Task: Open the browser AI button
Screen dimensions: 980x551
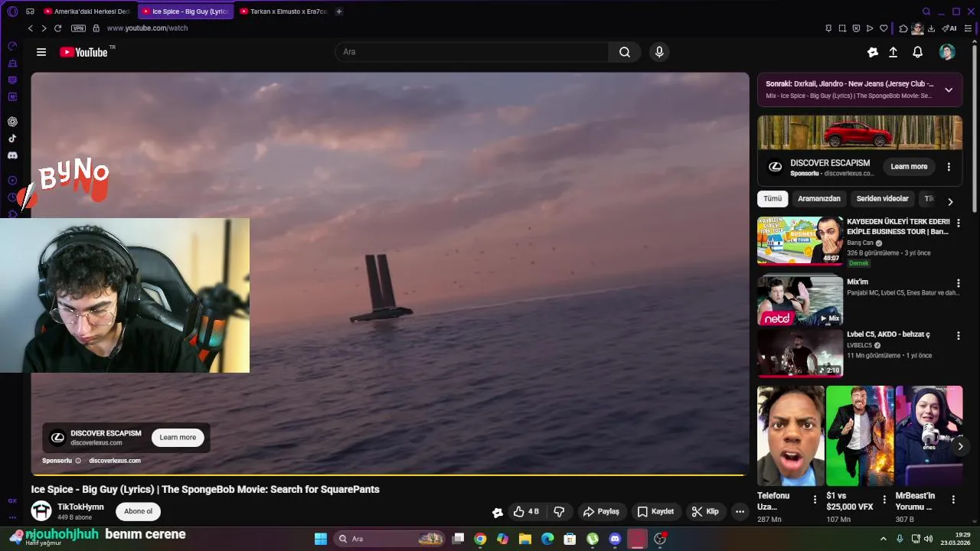Action: pyautogui.click(x=950, y=28)
